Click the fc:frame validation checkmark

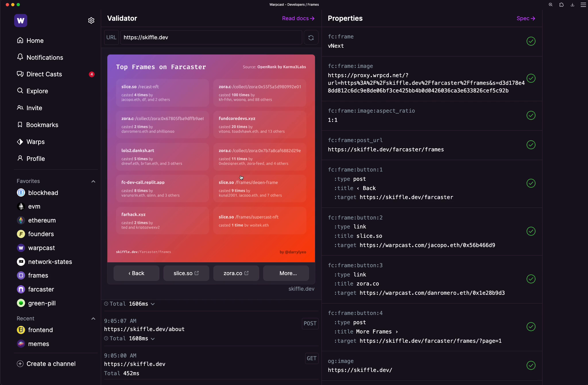[x=531, y=41]
